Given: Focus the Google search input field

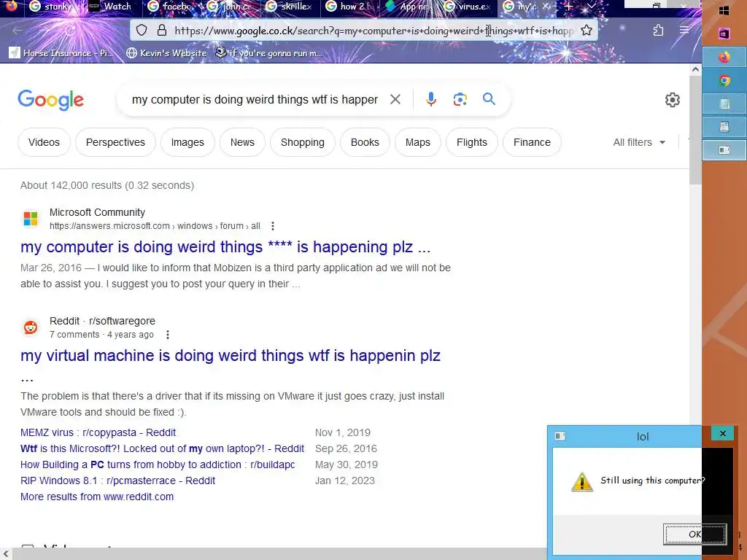Looking at the screenshot, I should [x=255, y=99].
